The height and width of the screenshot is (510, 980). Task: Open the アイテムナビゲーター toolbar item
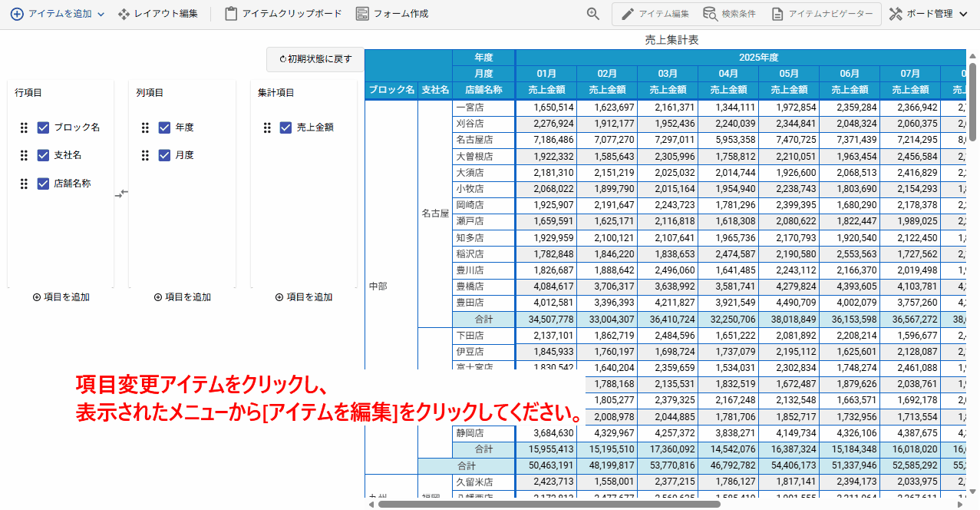pos(822,14)
